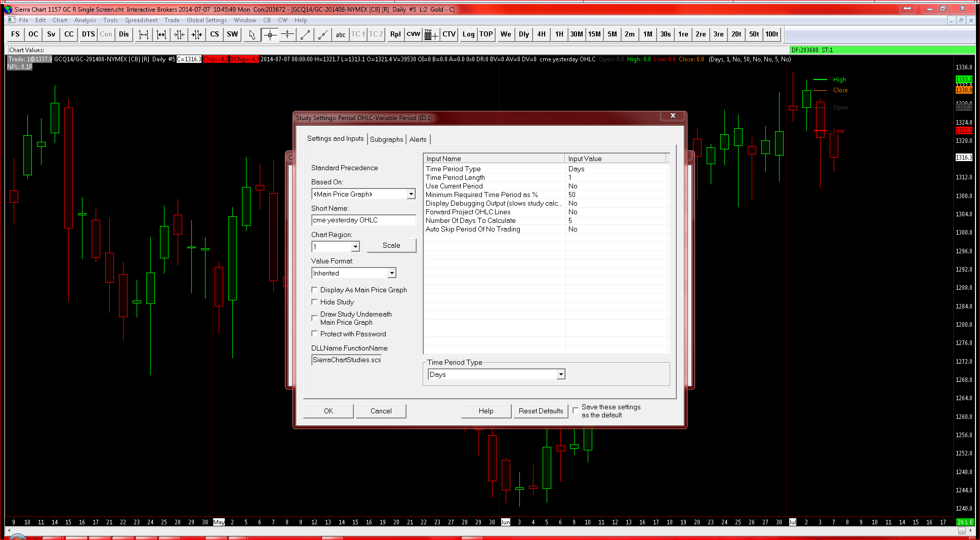Switch to the Subgraphs tab

[x=387, y=139]
